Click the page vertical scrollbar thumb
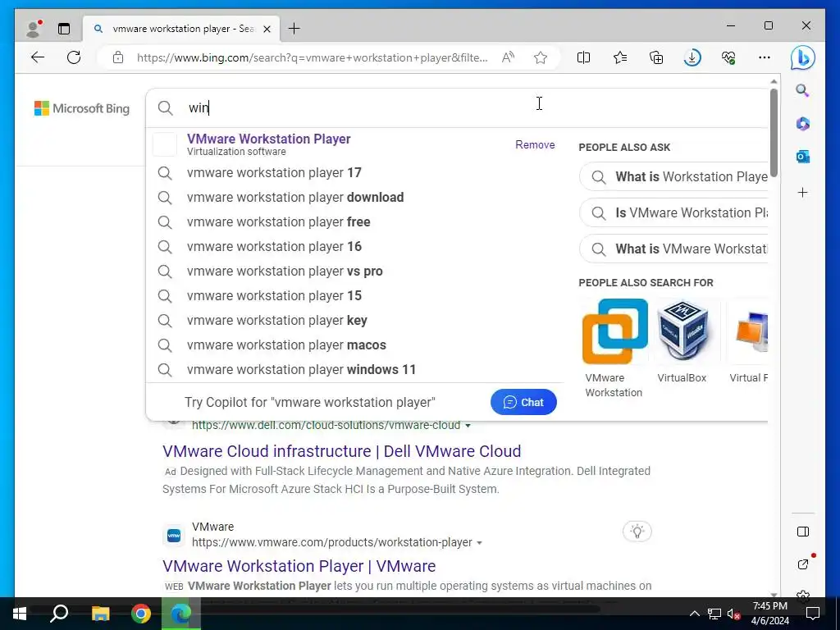The image size is (840, 630). pyautogui.click(x=774, y=133)
